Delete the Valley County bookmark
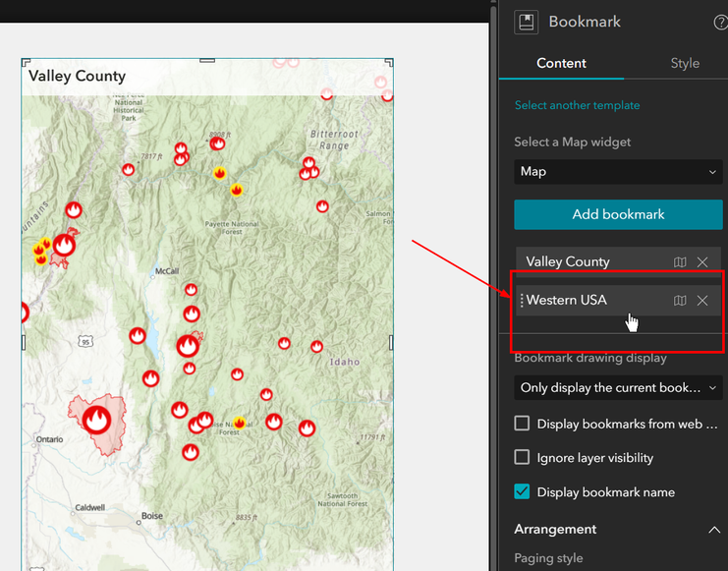The image size is (728, 571). pyautogui.click(x=702, y=262)
